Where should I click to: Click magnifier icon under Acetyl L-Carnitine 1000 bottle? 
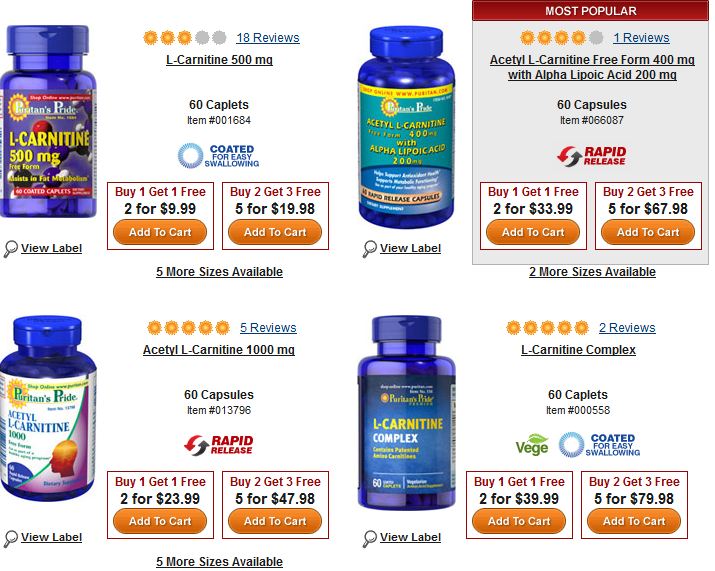(x=10, y=538)
